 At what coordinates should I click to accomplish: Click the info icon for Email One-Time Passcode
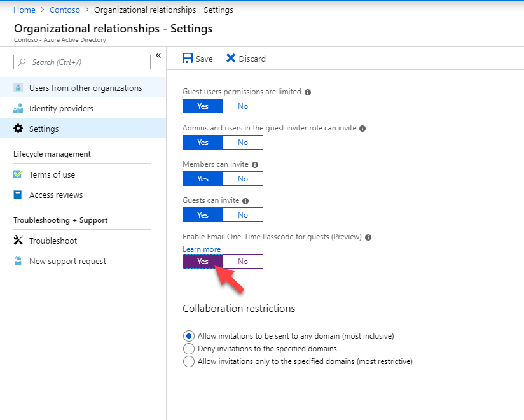(x=368, y=237)
